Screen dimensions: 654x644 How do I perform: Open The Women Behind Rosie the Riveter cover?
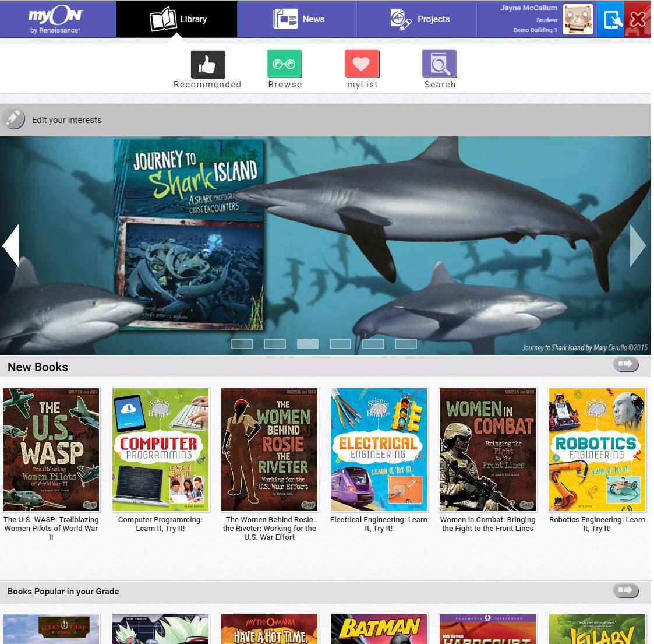coord(270,449)
